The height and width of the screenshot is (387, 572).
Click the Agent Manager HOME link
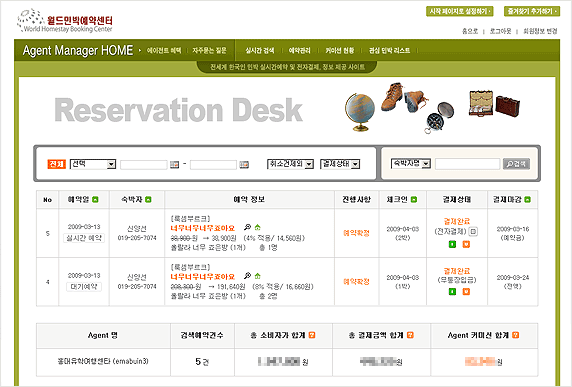[78, 50]
